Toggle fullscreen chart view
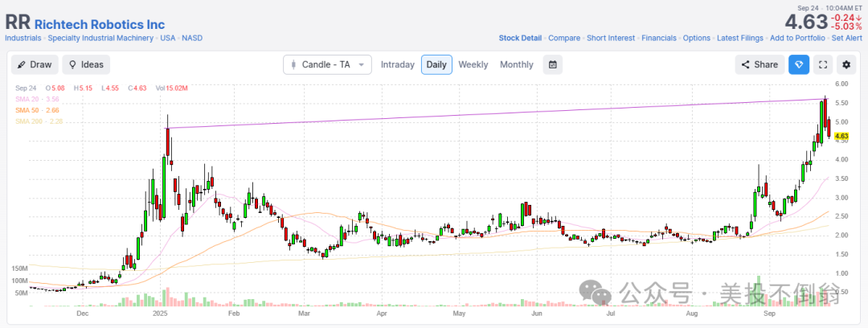 tap(823, 65)
